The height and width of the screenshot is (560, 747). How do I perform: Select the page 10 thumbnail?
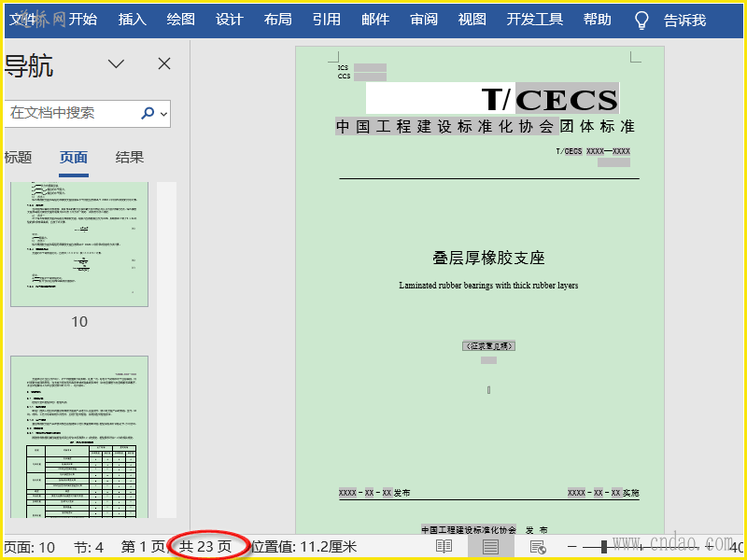coord(79,245)
